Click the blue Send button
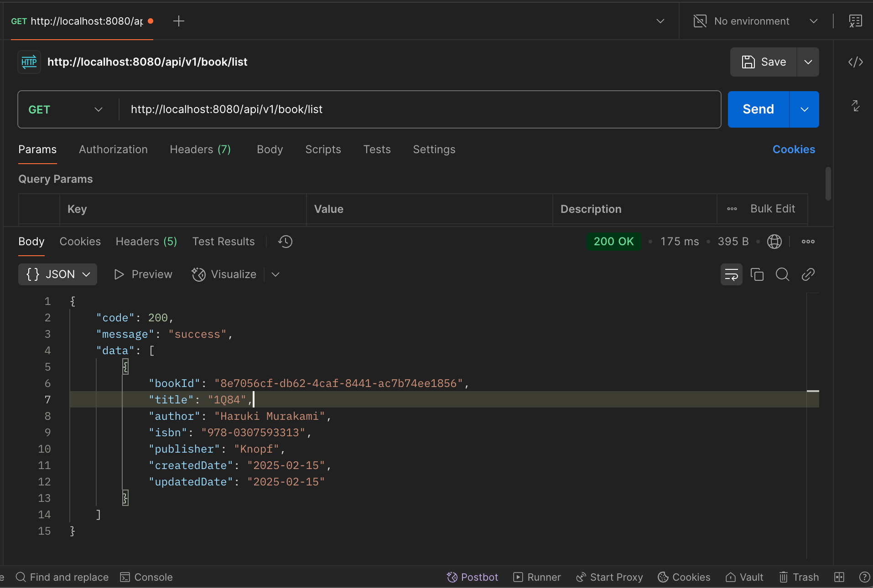The width and height of the screenshot is (873, 588). 758,109
